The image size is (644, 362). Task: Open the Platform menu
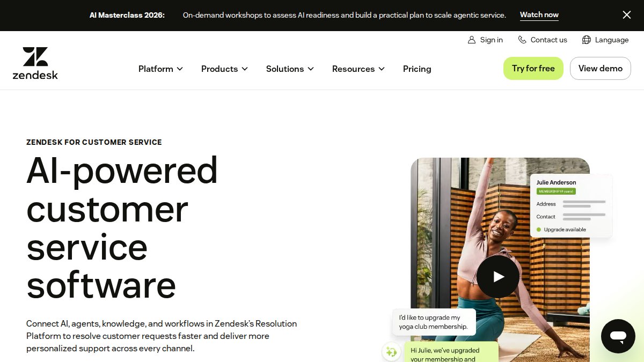[160, 69]
